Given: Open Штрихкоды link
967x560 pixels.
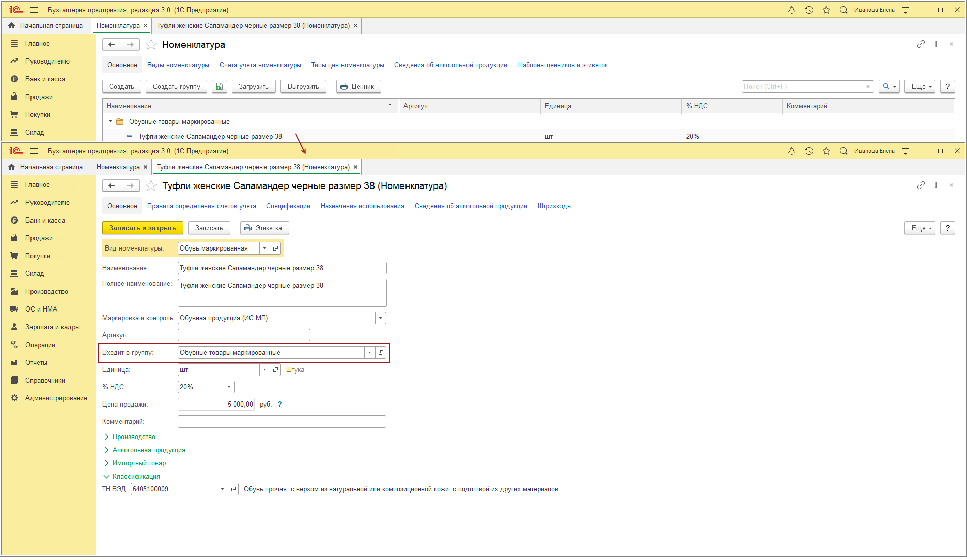Looking at the screenshot, I should point(554,206).
